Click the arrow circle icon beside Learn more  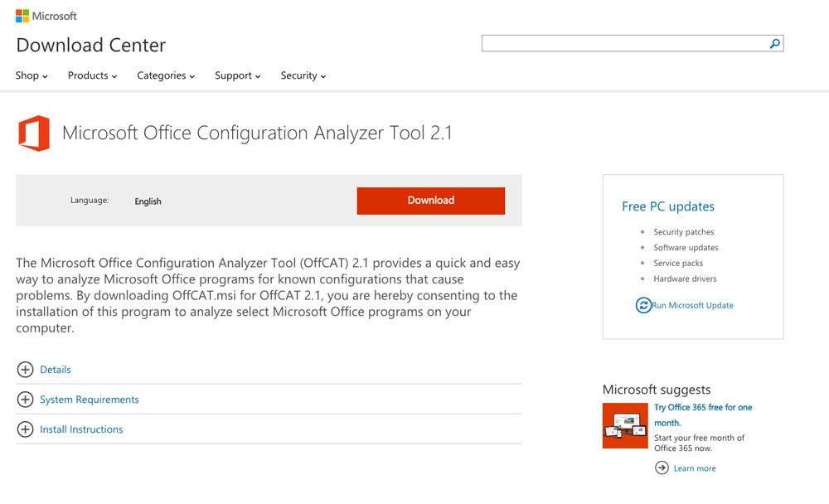662,468
